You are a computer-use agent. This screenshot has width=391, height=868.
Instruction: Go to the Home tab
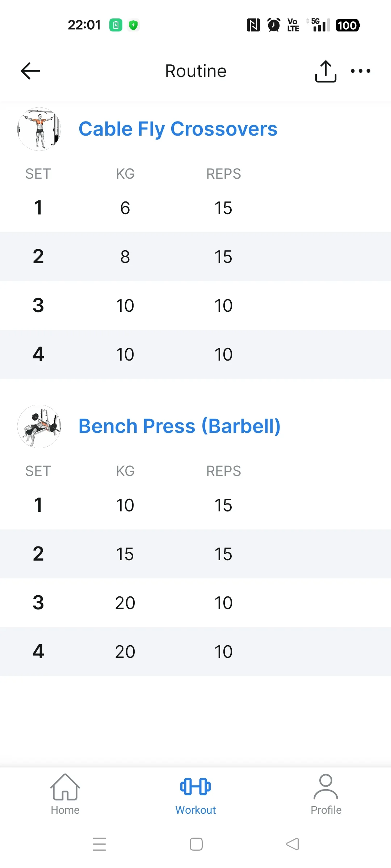tap(65, 794)
